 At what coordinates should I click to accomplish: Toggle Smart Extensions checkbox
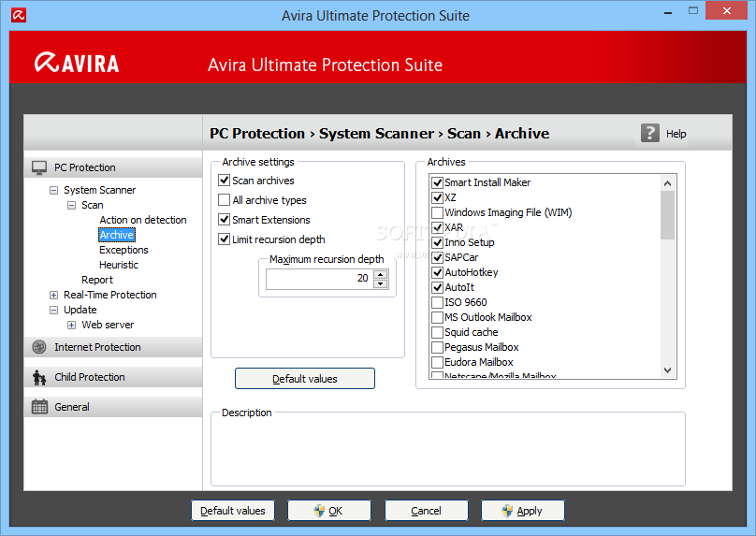tap(224, 220)
